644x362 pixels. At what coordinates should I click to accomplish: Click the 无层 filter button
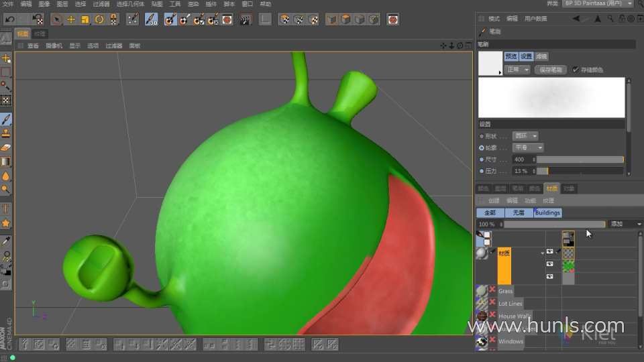point(519,213)
